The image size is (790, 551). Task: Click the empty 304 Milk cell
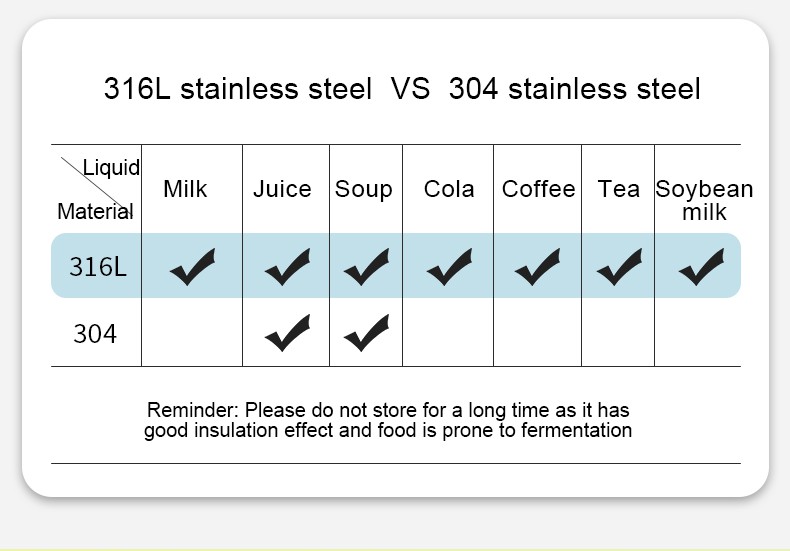tap(192, 332)
